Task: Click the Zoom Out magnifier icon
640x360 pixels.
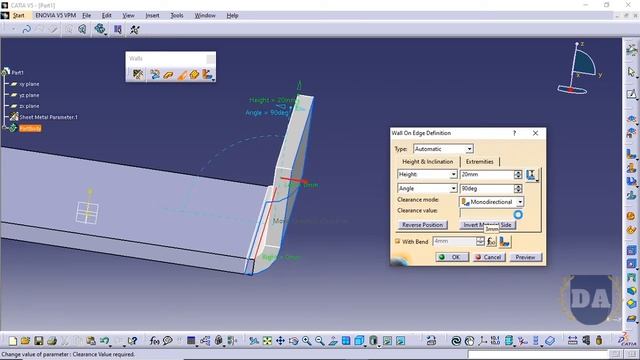Action: 320,340
